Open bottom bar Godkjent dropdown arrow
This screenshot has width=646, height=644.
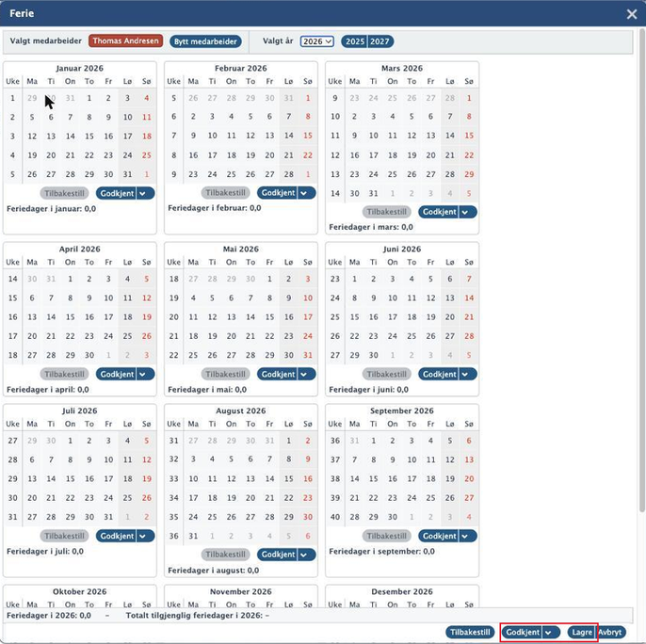tap(550, 632)
